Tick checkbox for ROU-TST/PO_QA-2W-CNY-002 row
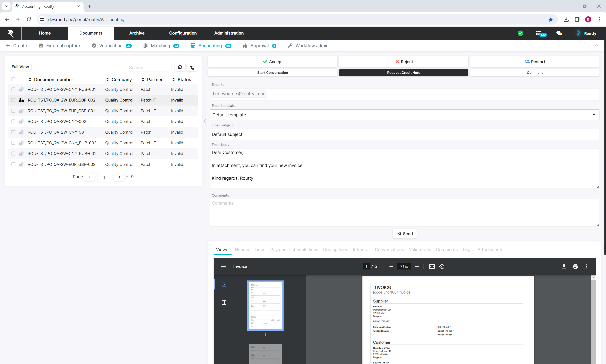Screen dimensions: 606x364 click(x=14, y=121)
